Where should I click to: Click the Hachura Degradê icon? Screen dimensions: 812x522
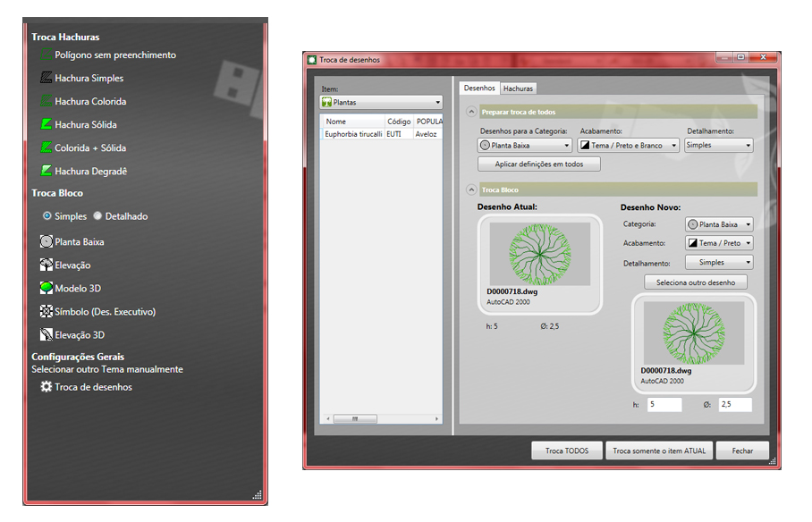click(47, 172)
